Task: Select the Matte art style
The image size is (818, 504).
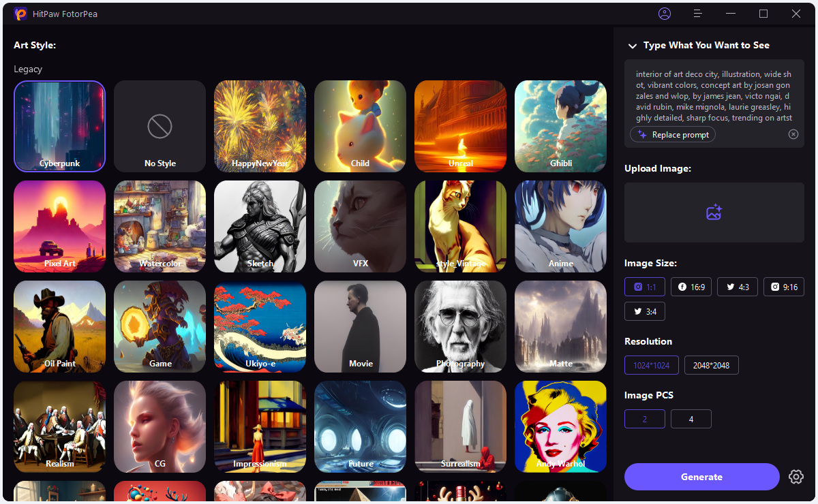Action: point(561,326)
